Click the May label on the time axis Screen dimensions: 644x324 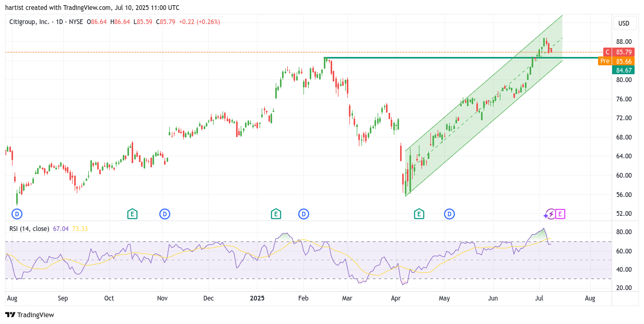pos(444,298)
